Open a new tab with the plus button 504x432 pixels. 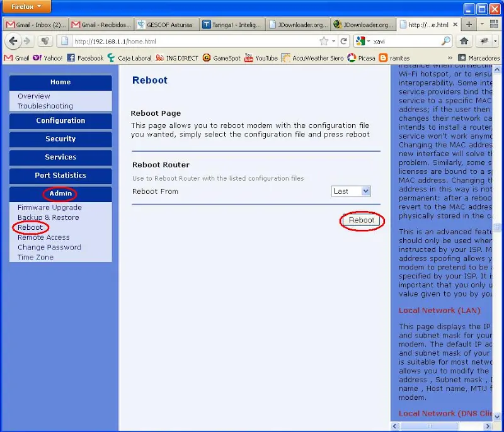469,25
